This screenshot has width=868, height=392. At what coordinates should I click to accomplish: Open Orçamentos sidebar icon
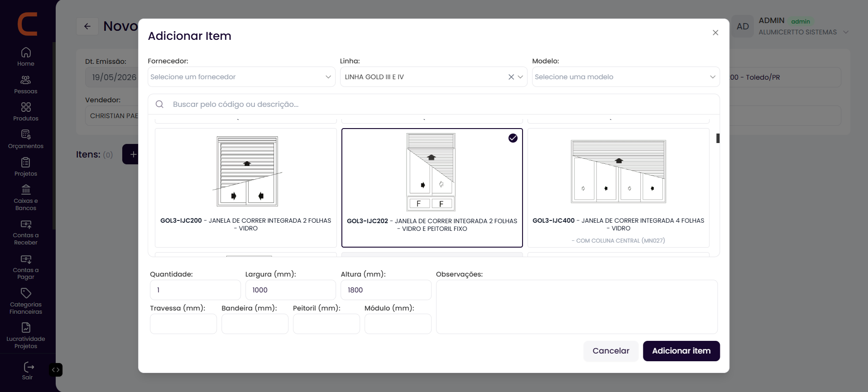(x=26, y=134)
